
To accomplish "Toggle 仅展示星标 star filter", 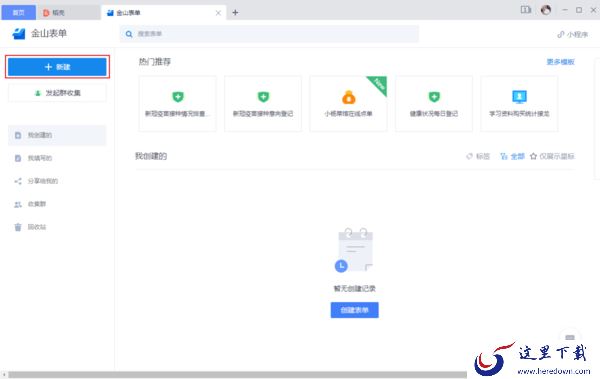I will (552, 156).
